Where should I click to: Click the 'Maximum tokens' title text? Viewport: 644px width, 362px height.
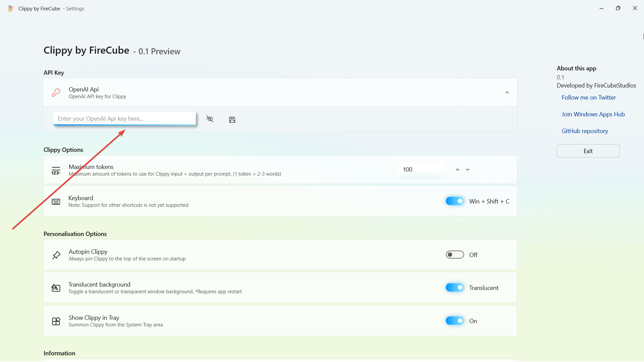91,167
